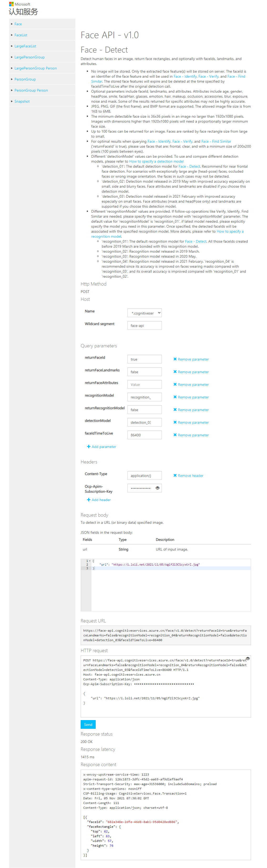The height and width of the screenshot is (868, 267).
Task: Click the Wildcard segment input field
Action: click(x=145, y=326)
